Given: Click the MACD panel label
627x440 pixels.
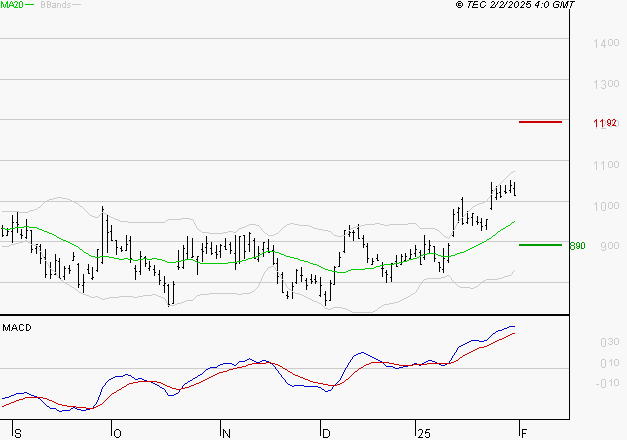Looking at the screenshot, I should pyautogui.click(x=17, y=328).
